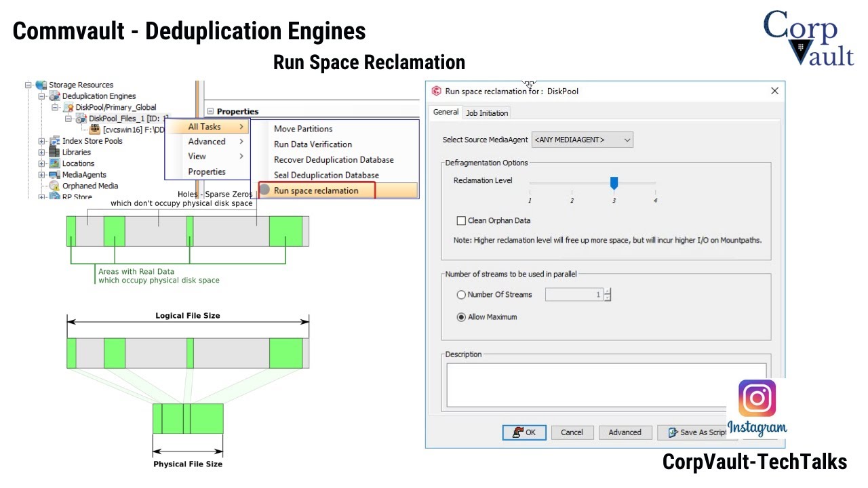The height and width of the screenshot is (488, 868).
Task: Click the Description text area
Action: [606, 385]
